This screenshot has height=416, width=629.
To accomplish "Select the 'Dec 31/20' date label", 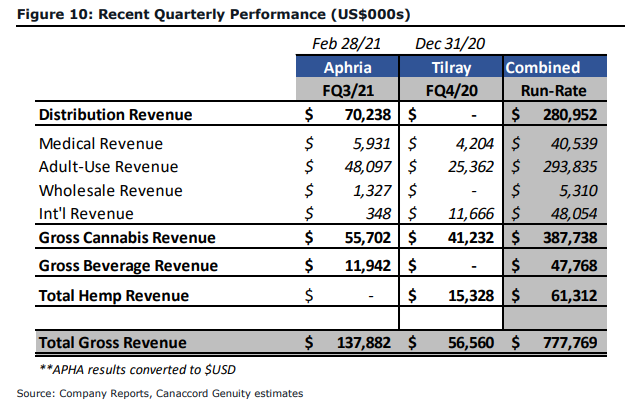I will point(450,44).
